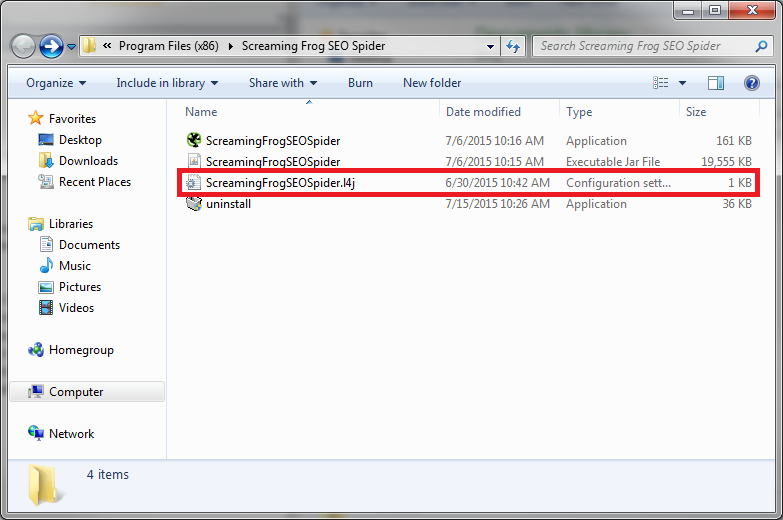Open Videos library
The height and width of the screenshot is (520, 783).
(x=76, y=308)
